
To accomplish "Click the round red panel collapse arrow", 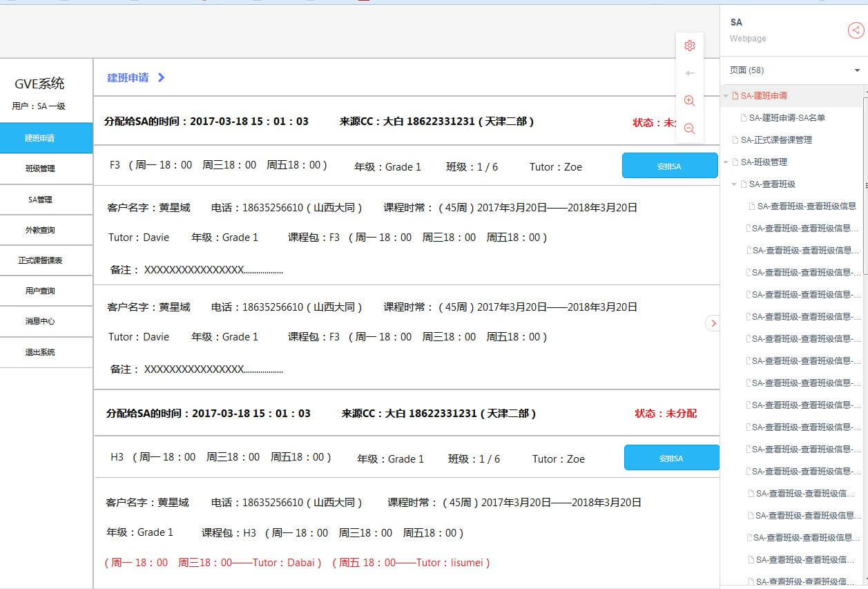I will (713, 323).
